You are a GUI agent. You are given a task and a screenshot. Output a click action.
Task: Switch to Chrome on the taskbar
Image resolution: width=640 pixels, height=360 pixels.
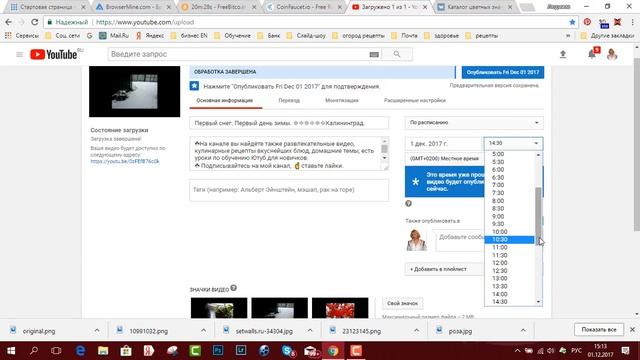click(x=333, y=351)
